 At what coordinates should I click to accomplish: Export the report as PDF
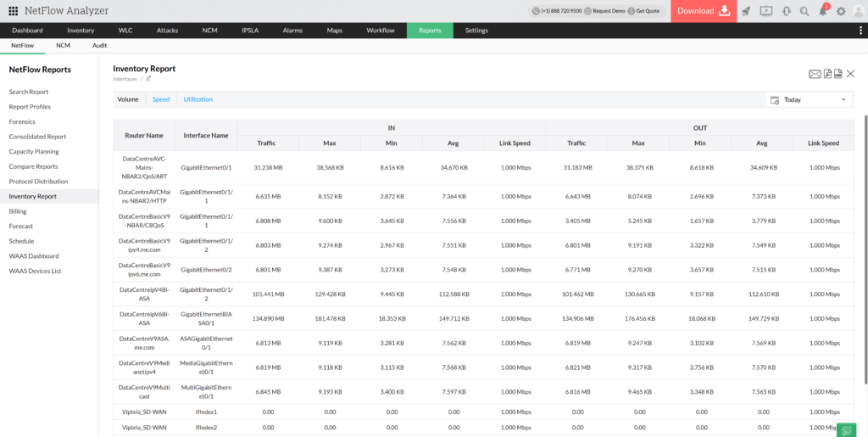[x=827, y=74]
